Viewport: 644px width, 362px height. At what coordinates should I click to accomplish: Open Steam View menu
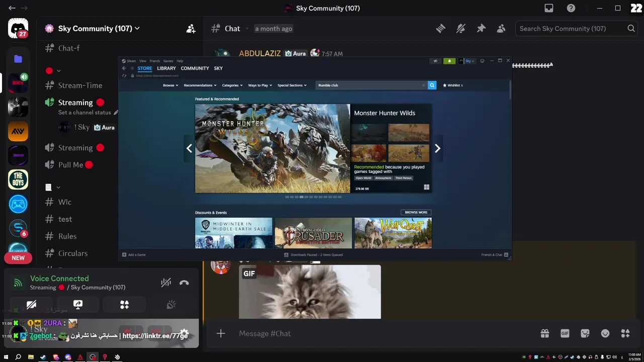tap(143, 61)
